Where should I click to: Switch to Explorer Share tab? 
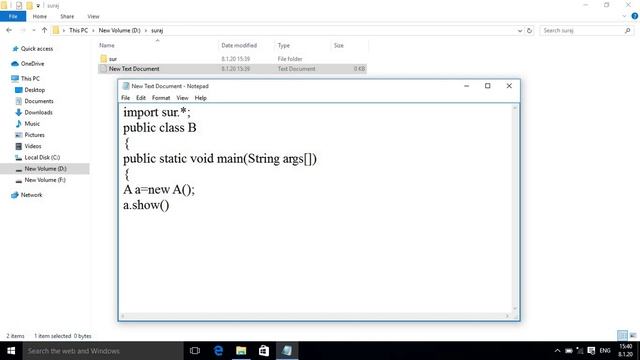coord(67,16)
